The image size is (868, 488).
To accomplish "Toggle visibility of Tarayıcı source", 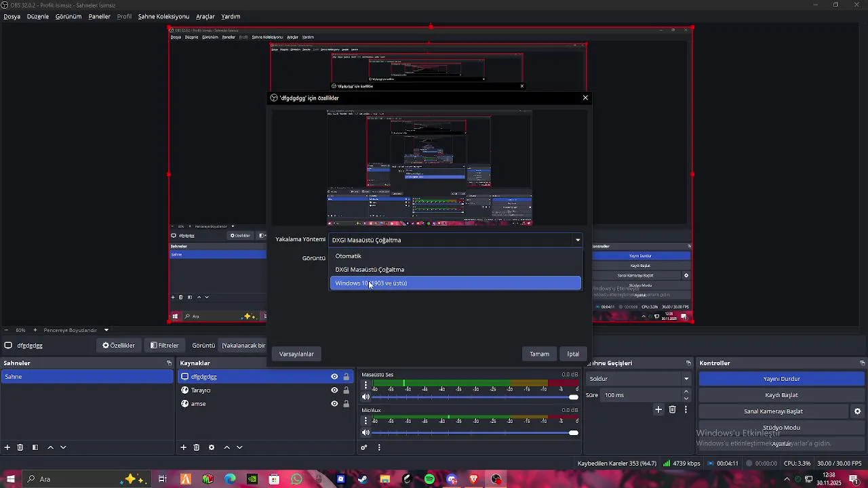I will 334,390.
